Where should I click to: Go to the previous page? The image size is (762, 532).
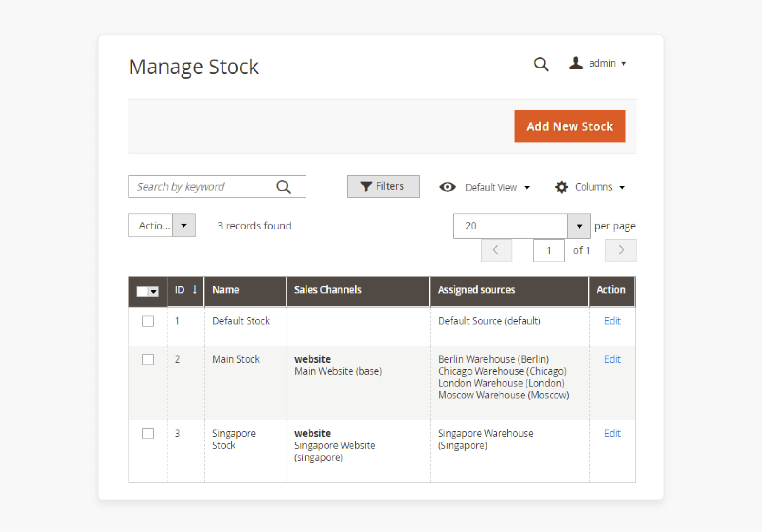tap(496, 250)
